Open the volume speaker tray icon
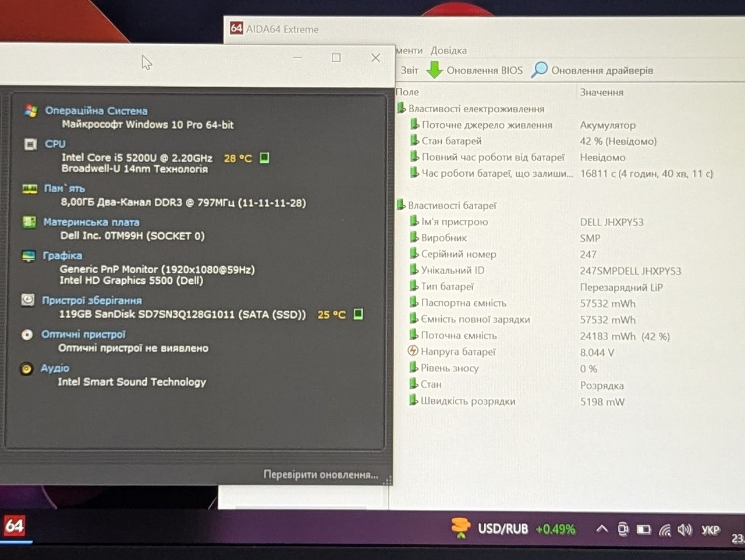This screenshot has width=745, height=560. point(684,529)
